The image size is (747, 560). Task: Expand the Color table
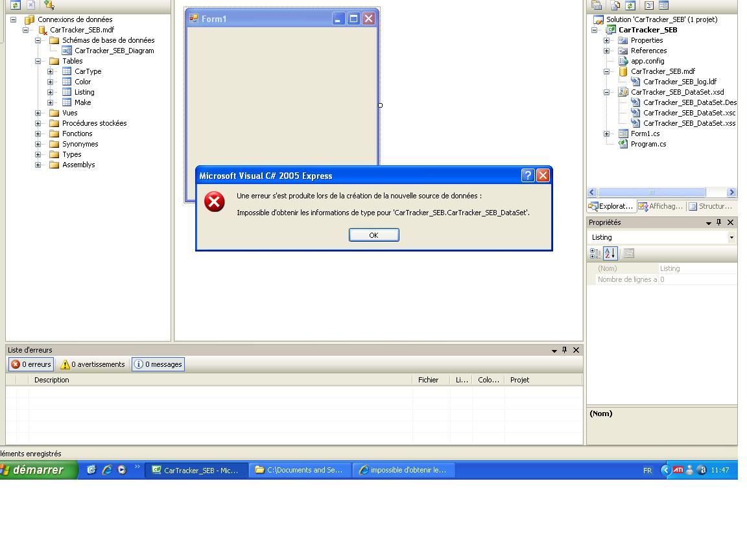click(x=50, y=82)
